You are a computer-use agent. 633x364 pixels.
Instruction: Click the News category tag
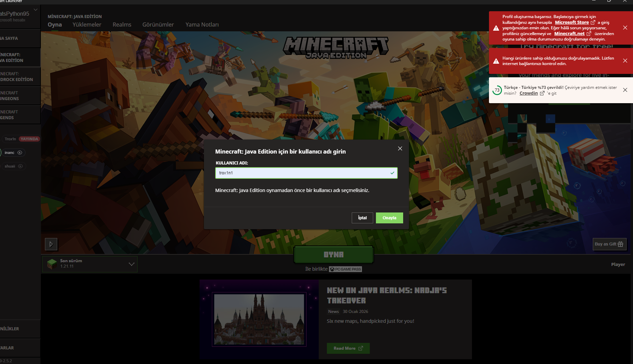pyautogui.click(x=333, y=312)
